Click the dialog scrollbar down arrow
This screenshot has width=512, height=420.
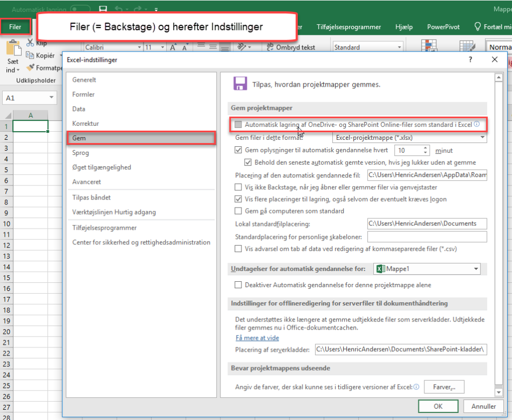coord(498,392)
